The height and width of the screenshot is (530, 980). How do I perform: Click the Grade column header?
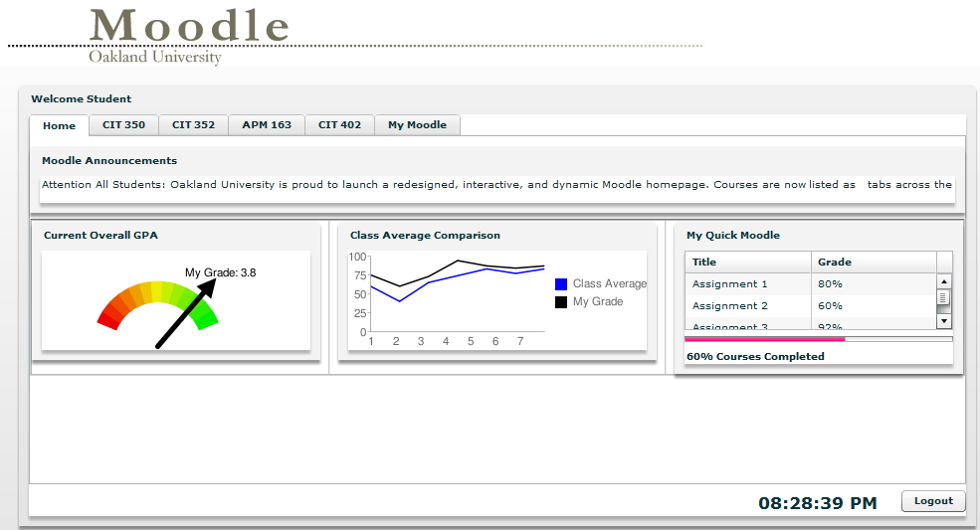(x=874, y=262)
